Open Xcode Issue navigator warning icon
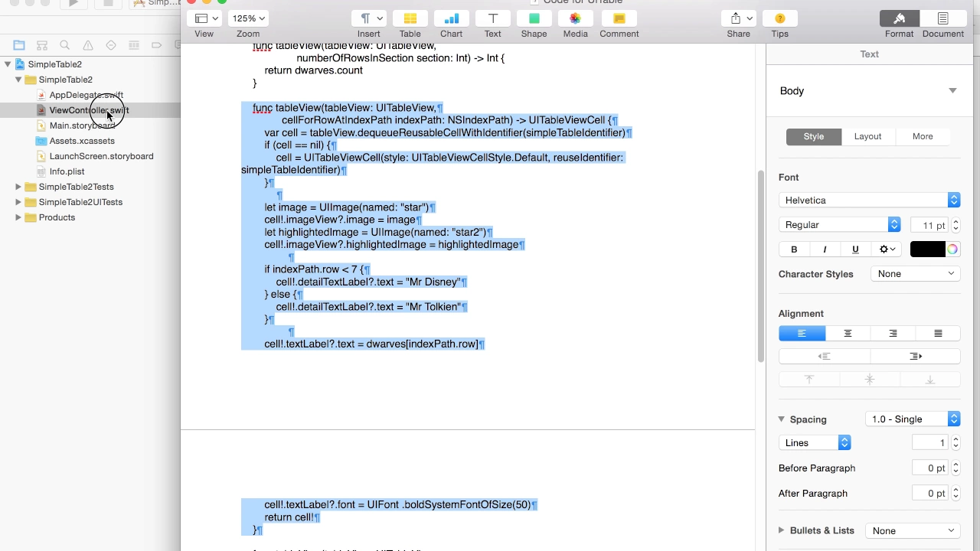The width and height of the screenshot is (980, 551). tap(88, 45)
